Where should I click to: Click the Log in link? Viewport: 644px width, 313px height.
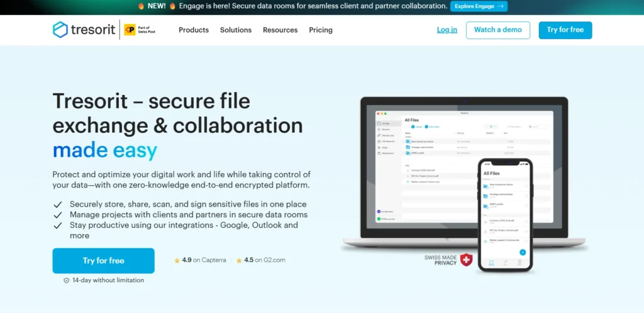447,30
